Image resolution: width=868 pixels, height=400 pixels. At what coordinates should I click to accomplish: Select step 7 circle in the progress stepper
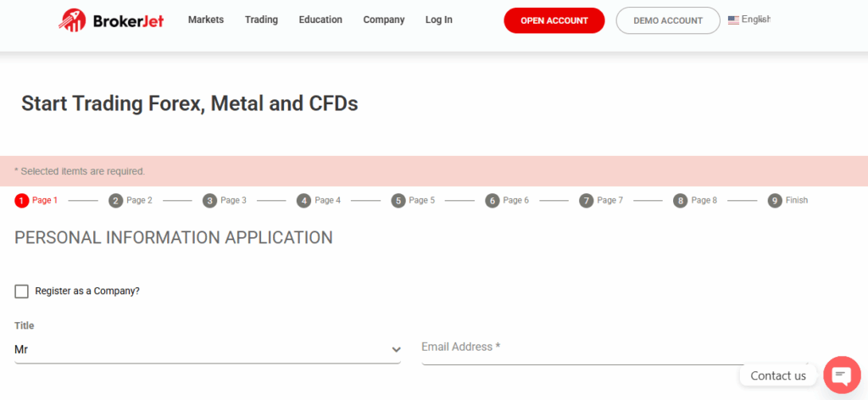(587, 200)
